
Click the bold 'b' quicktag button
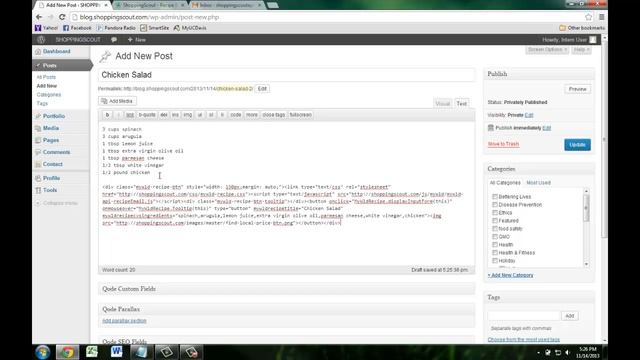coord(107,115)
